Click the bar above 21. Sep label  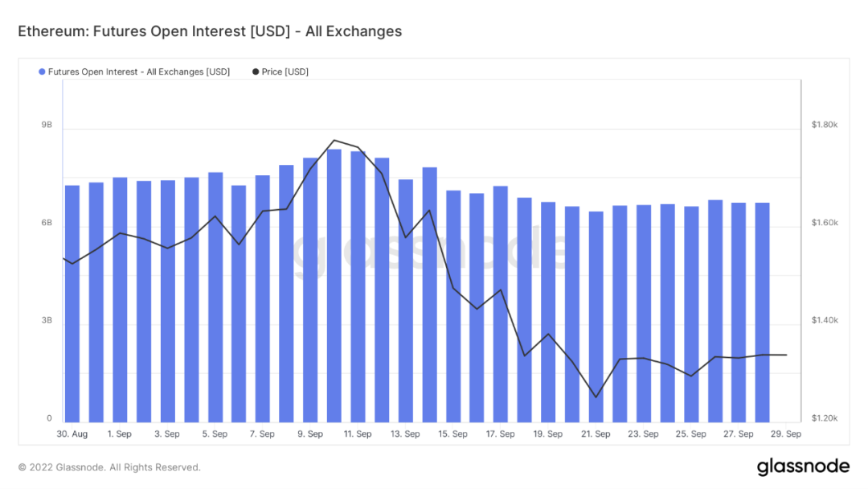596,317
